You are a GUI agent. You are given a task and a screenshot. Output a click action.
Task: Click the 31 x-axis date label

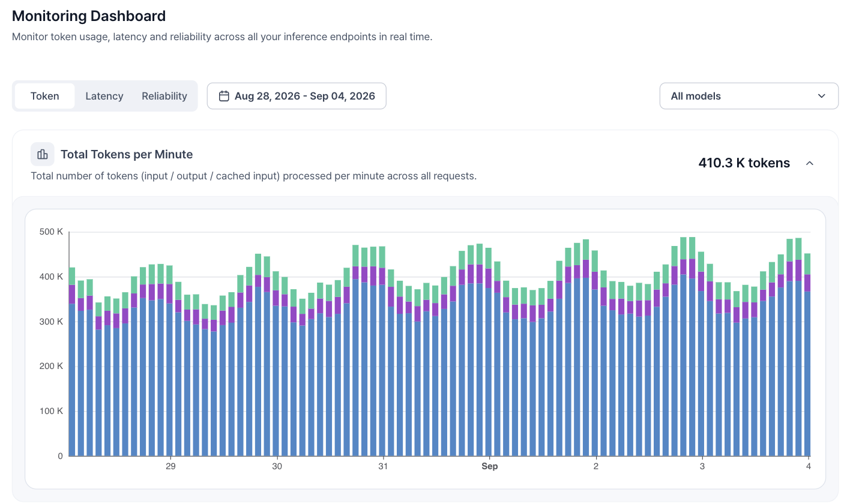click(x=382, y=466)
